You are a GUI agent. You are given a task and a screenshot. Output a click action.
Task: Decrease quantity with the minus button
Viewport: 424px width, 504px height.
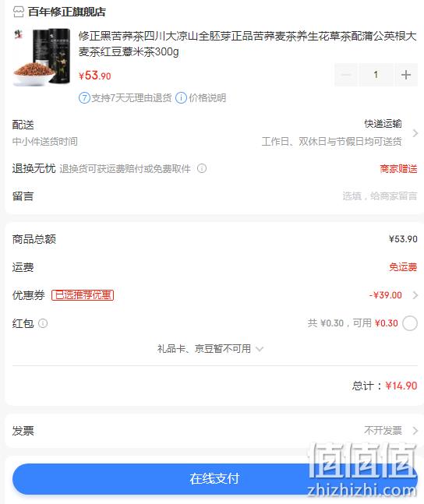click(x=346, y=75)
